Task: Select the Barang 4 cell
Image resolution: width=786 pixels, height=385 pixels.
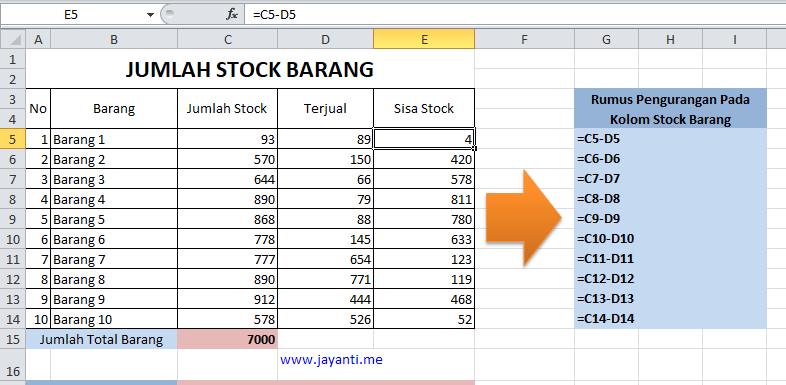Action: pos(114,199)
